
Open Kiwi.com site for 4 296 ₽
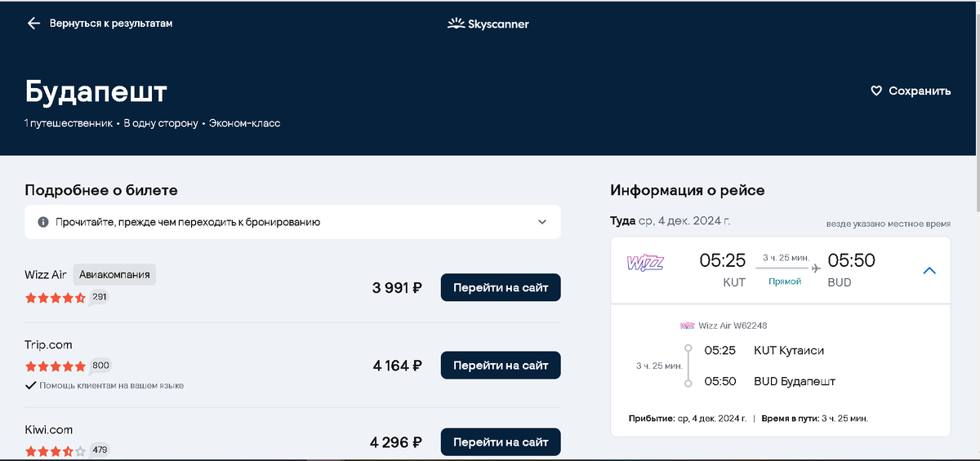click(501, 442)
